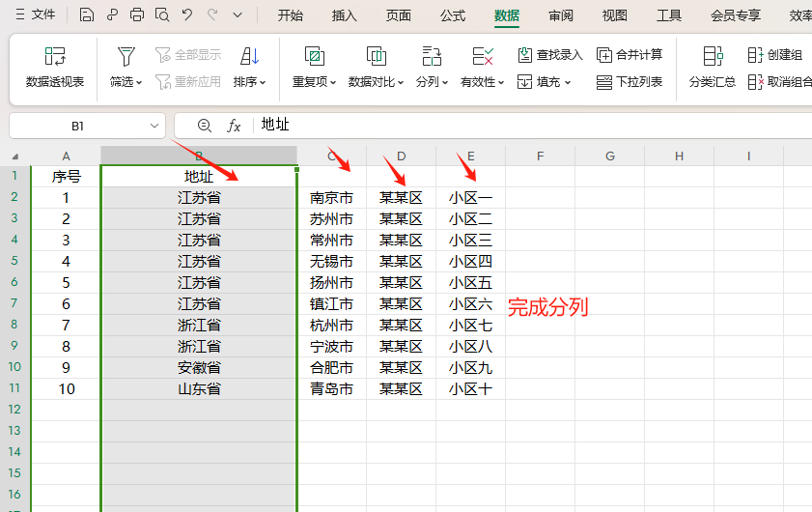Click 重新应用 button
812x512 pixels.
[188, 81]
